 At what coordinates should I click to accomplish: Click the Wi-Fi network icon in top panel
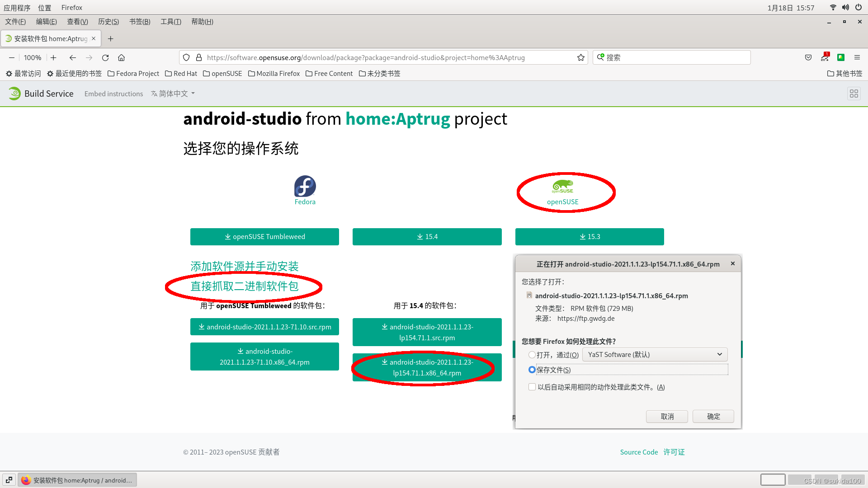(x=833, y=7)
